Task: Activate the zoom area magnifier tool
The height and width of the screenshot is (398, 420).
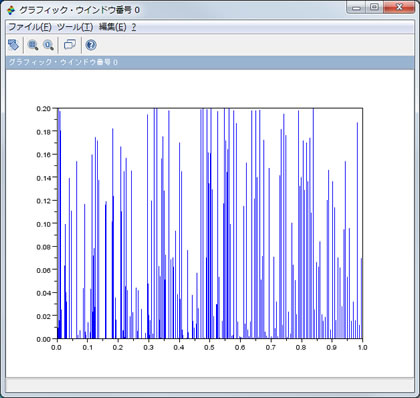Action: pyautogui.click(x=33, y=45)
